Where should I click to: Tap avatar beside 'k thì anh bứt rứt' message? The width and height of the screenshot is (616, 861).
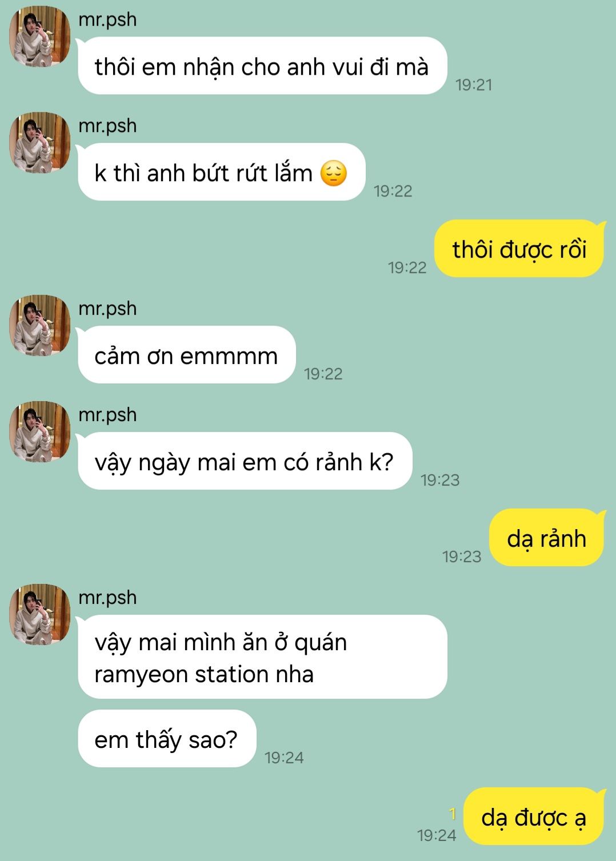(x=40, y=142)
